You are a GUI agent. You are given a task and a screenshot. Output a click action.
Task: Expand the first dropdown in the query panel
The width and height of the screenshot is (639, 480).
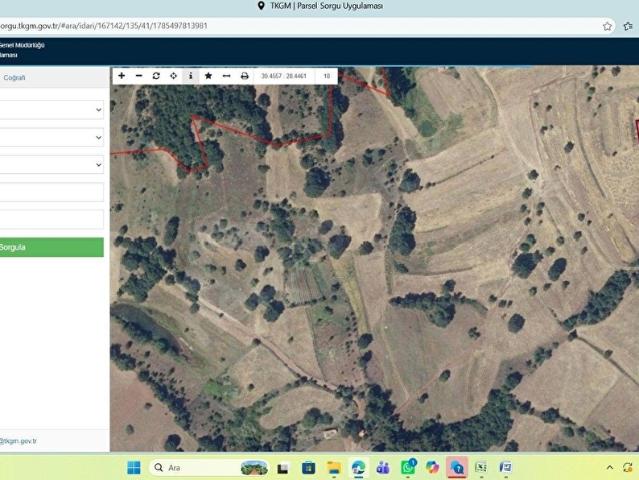pos(51,110)
